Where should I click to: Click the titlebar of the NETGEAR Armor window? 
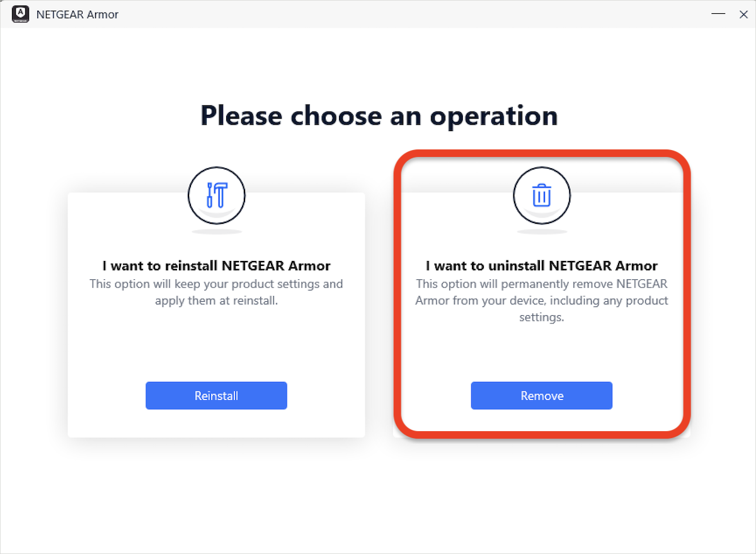378,14
